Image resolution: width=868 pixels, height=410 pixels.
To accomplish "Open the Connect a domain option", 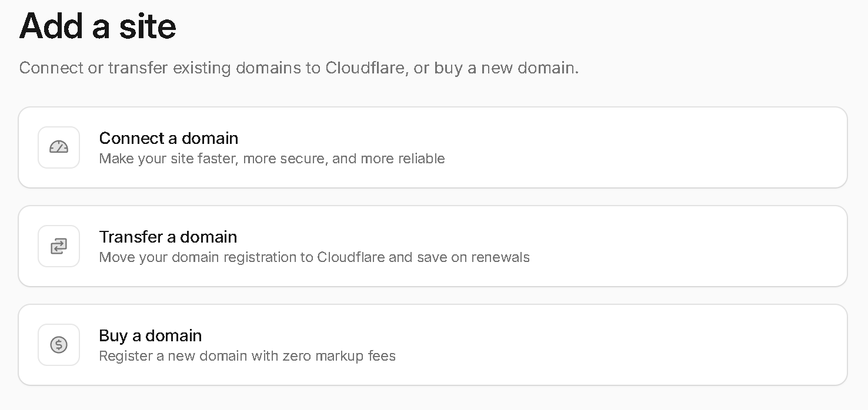I will (433, 147).
